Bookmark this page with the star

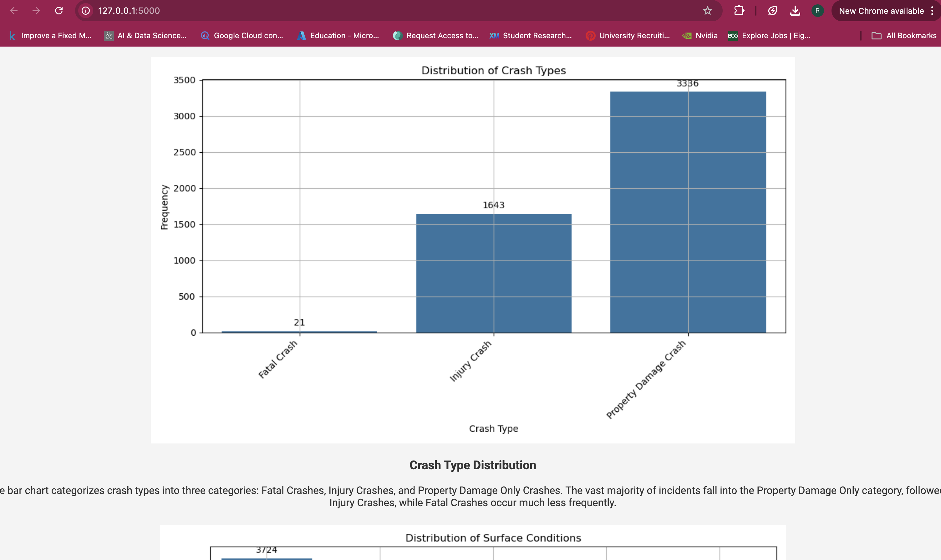tap(707, 11)
